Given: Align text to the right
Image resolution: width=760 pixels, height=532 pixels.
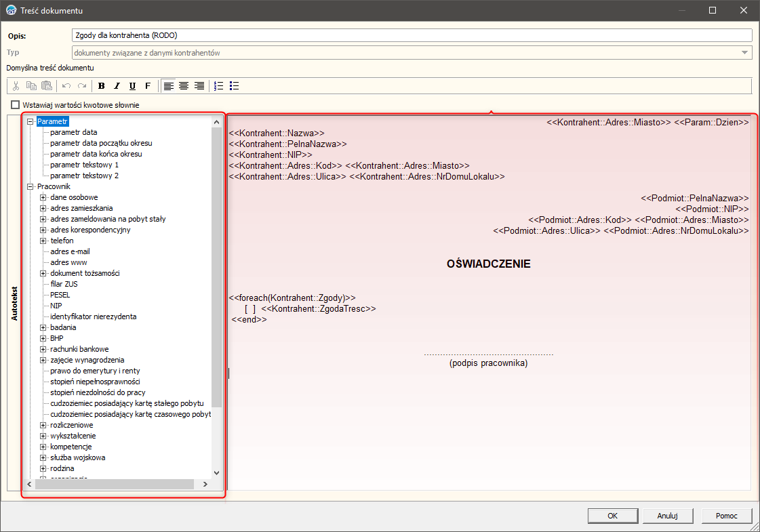Looking at the screenshot, I should (199, 86).
